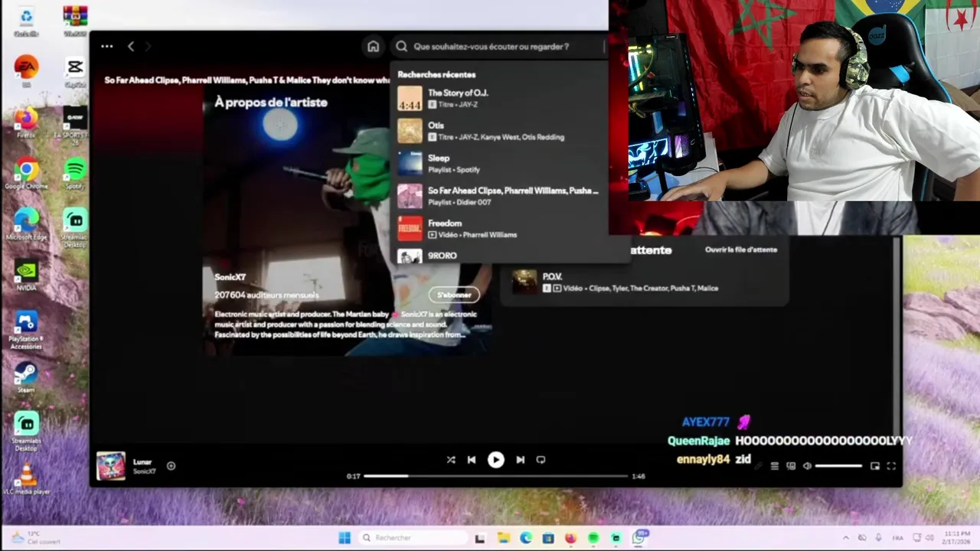980x551 pixels.
Task: Skip to the next track
Action: click(520, 460)
